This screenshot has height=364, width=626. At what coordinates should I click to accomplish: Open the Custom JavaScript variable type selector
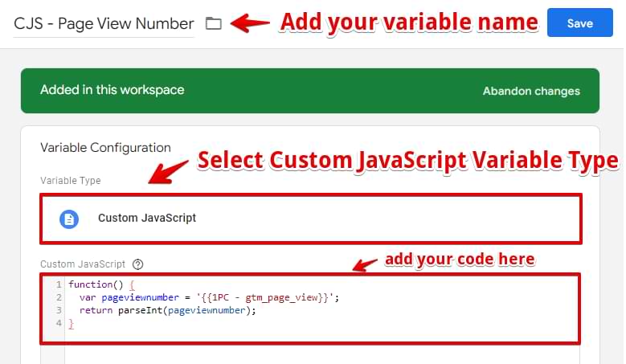(311, 219)
